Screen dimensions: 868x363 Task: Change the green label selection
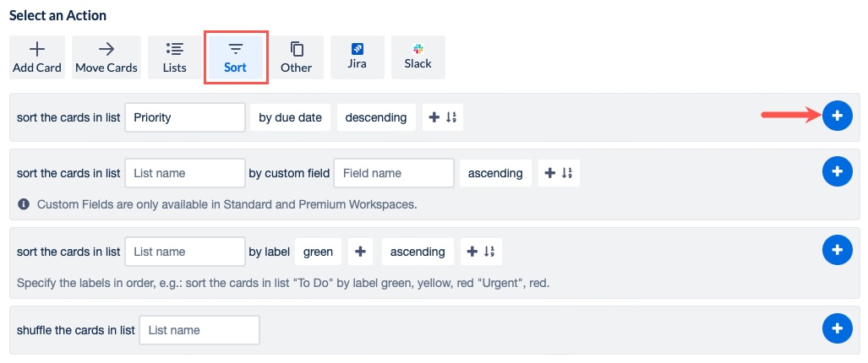(x=318, y=252)
